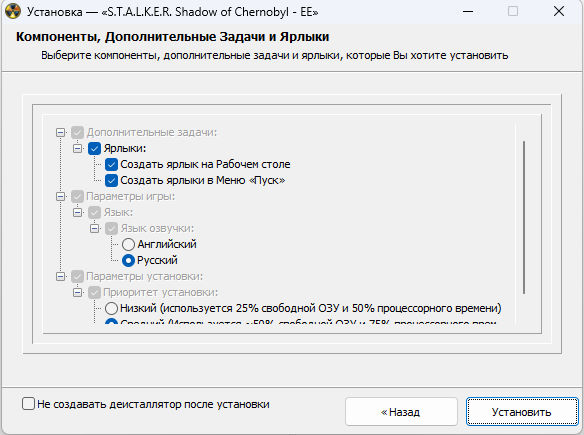Choose Низкий installation priority option
Image resolution: width=584 pixels, height=435 pixels.
pyautogui.click(x=111, y=308)
